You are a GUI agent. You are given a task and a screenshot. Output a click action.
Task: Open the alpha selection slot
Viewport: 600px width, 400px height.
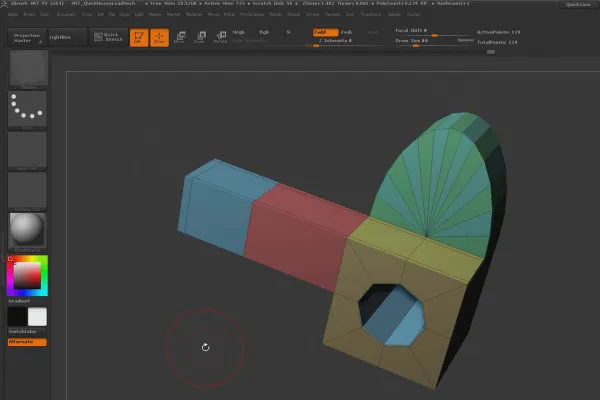click(x=27, y=150)
